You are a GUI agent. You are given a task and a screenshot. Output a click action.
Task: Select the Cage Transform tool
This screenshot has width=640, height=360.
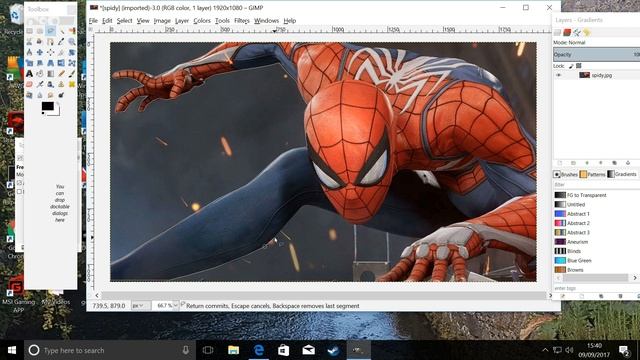72,63
